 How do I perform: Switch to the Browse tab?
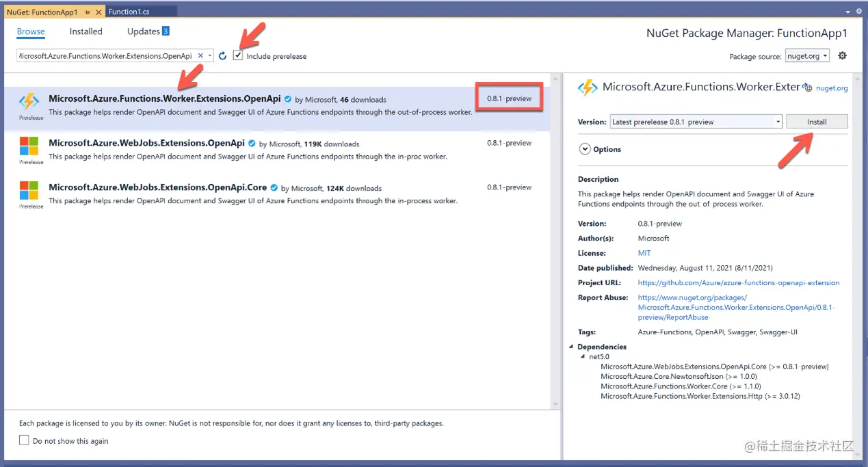(31, 31)
